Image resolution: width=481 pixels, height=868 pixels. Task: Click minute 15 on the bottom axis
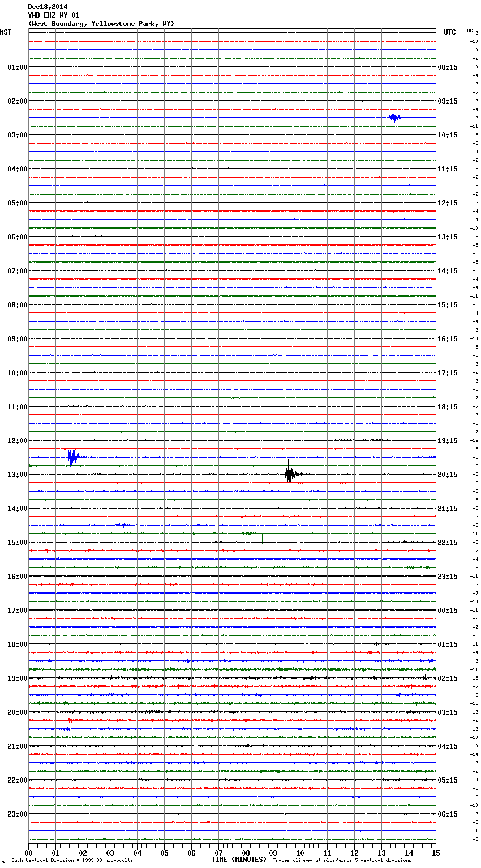(x=436, y=853)
